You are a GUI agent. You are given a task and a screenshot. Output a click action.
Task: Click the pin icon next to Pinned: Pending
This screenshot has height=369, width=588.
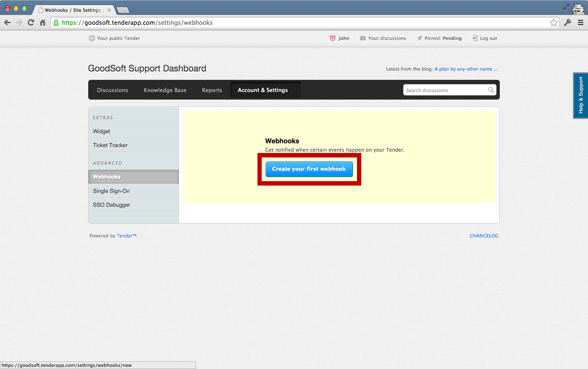419,38
